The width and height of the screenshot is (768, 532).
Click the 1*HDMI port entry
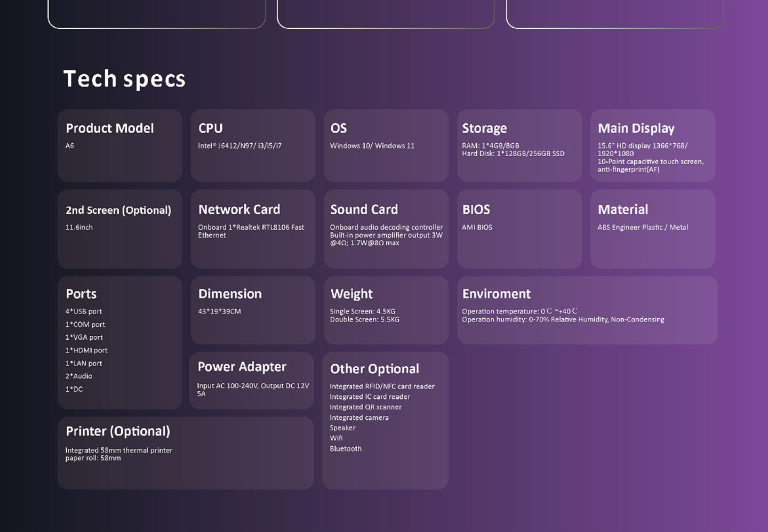point(86,350)
